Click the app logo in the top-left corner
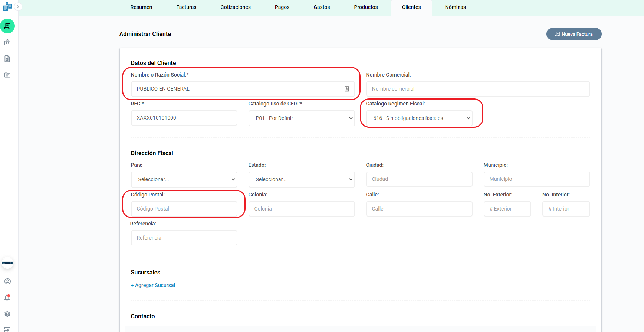 tap(7, 7)
